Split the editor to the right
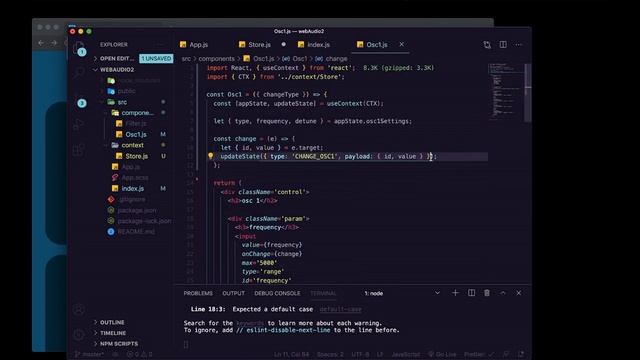This screenshot has width=640, height=360. coord(503,44)
